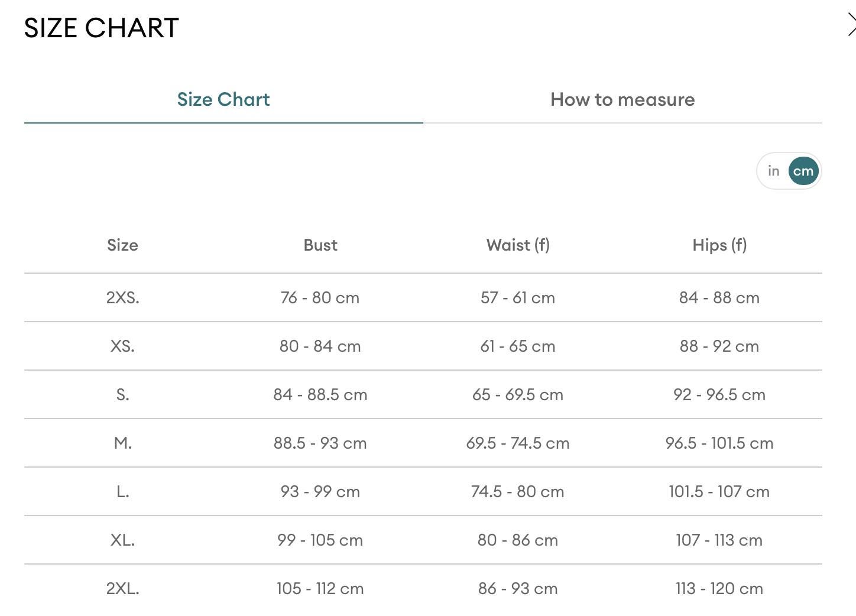The height and width of the screenshot is (616, 856).
Task: Switch units to inches
Action: click(773, 171)
